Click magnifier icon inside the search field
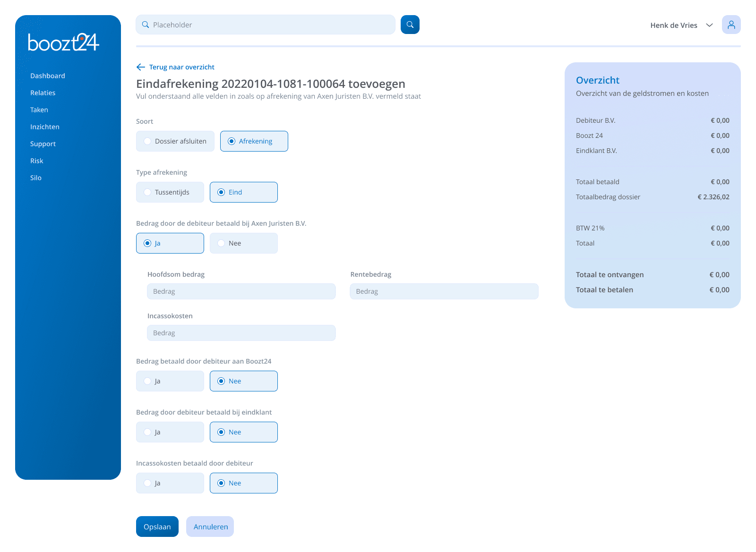The height and width of the screenshot is (552, 756). (x=146, y=25)
